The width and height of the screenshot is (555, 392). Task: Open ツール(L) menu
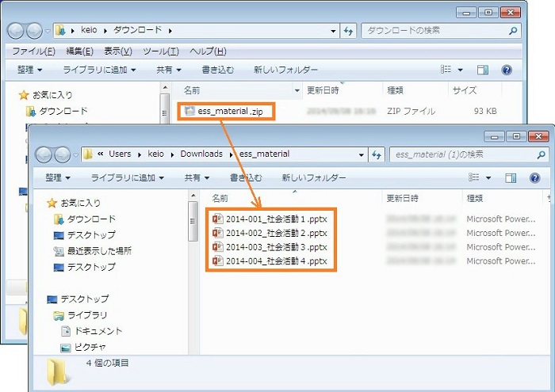[159, 51]
